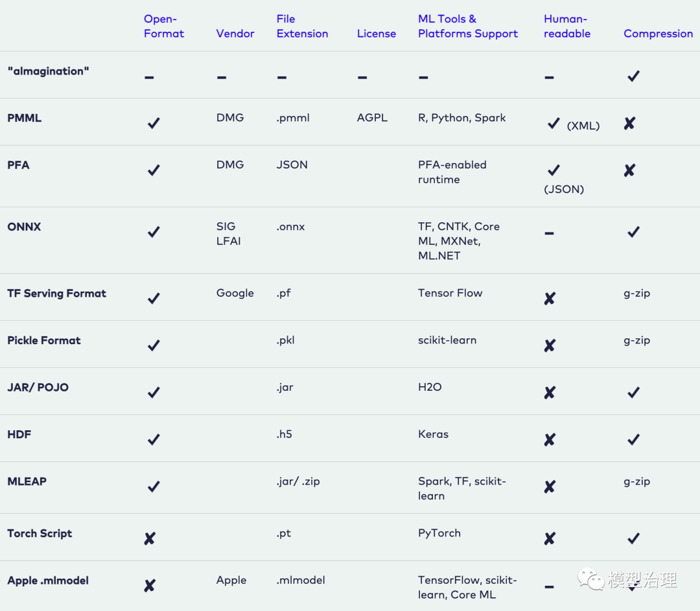The height and width of the screenshot is (611, 700).
Task: Click the HDF Human-readable cross icon
Action: pyautogui.click(x=550, y=440)
